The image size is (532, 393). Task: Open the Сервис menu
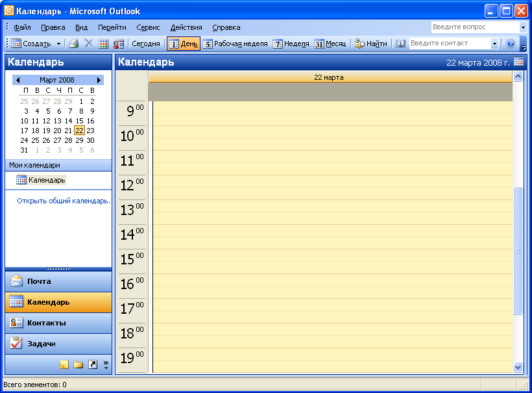148,27
